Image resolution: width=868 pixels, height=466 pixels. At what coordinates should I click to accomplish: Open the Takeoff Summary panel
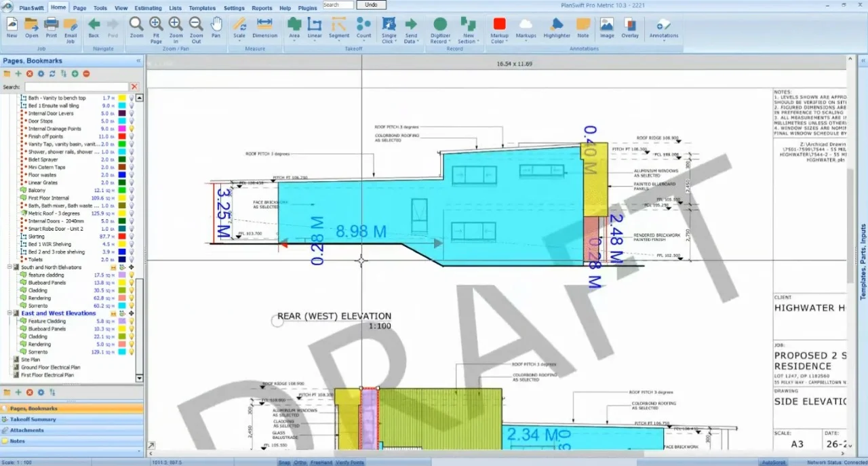[x=33, y=419]
